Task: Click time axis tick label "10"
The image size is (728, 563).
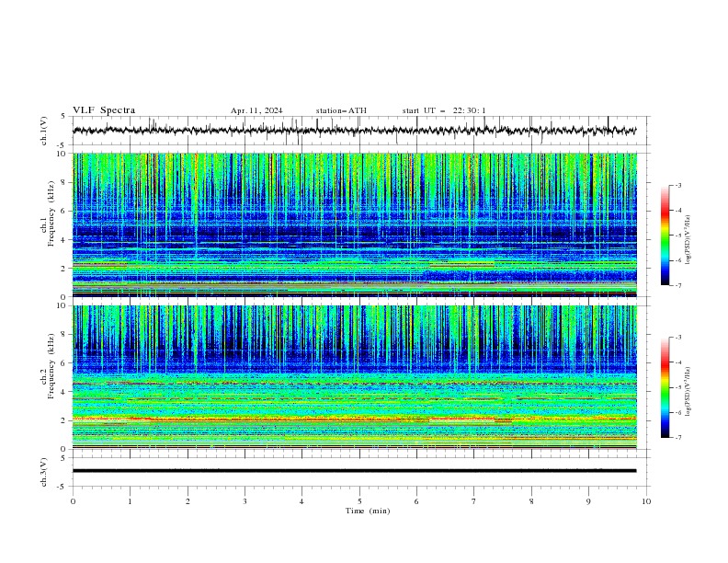Action: 646,501
